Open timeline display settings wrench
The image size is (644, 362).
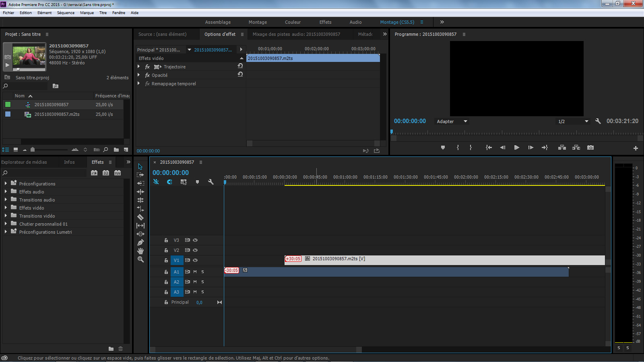click(211, 182)
